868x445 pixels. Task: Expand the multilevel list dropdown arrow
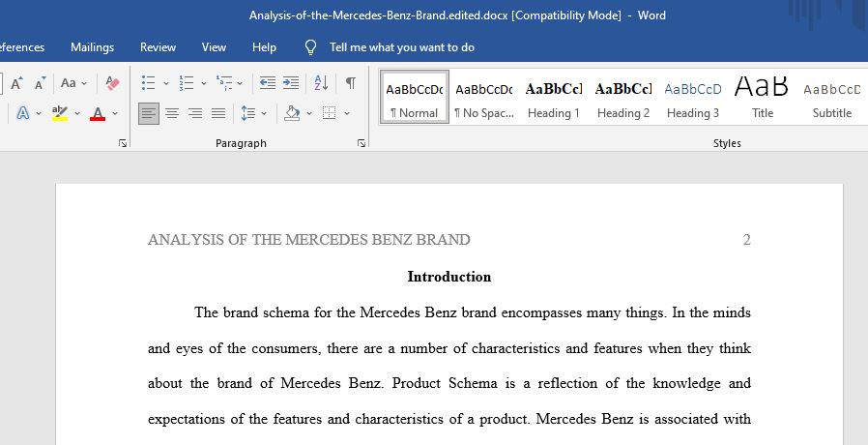[240, 83]
